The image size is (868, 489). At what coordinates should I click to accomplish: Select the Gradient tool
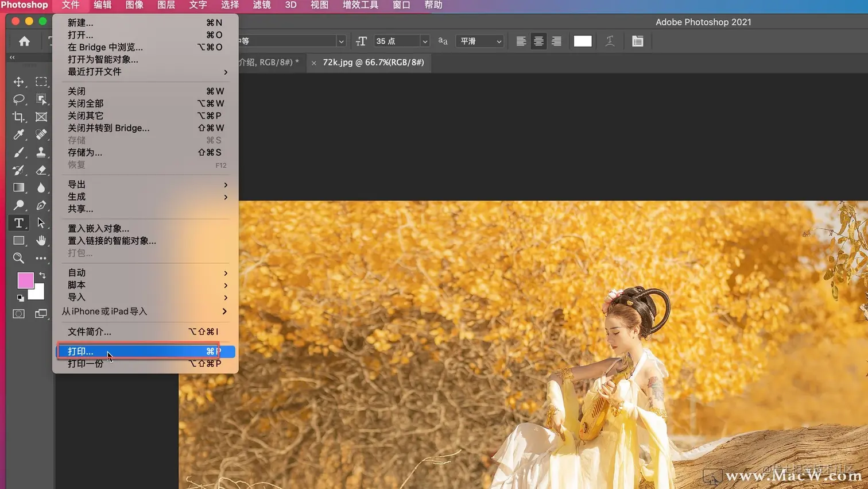18,187
